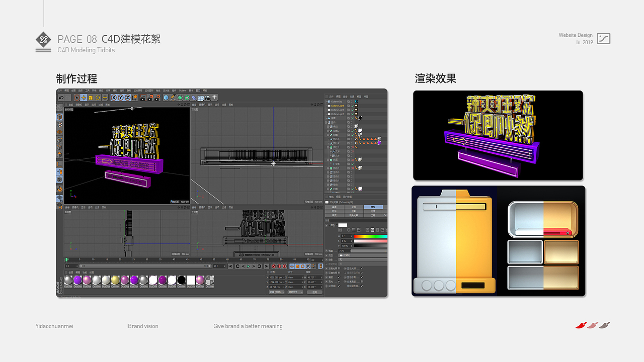Viewport: 644px width, 362px height.
Task: Adjust the H hue gradient slider
Action: (x=371, y=236)
